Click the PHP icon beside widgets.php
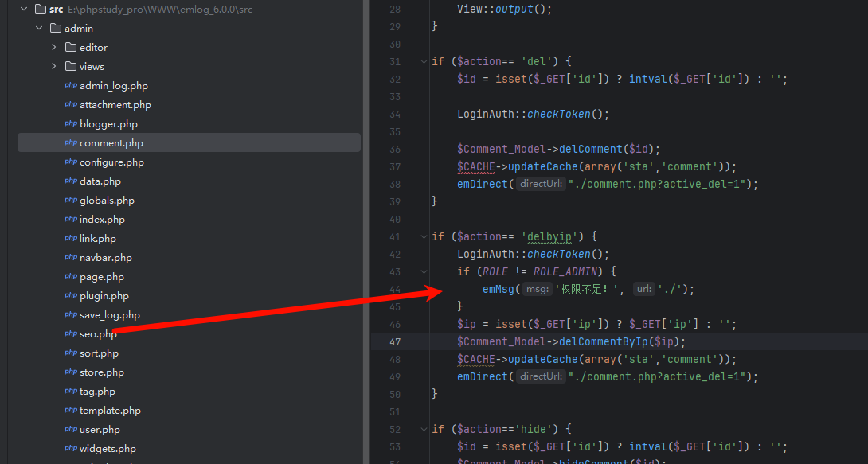This screenshot has height=464, width=868. (71, 449)
